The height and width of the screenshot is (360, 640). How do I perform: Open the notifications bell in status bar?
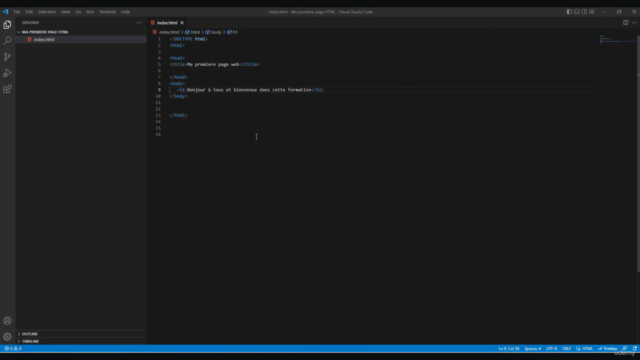pos(635,349)
